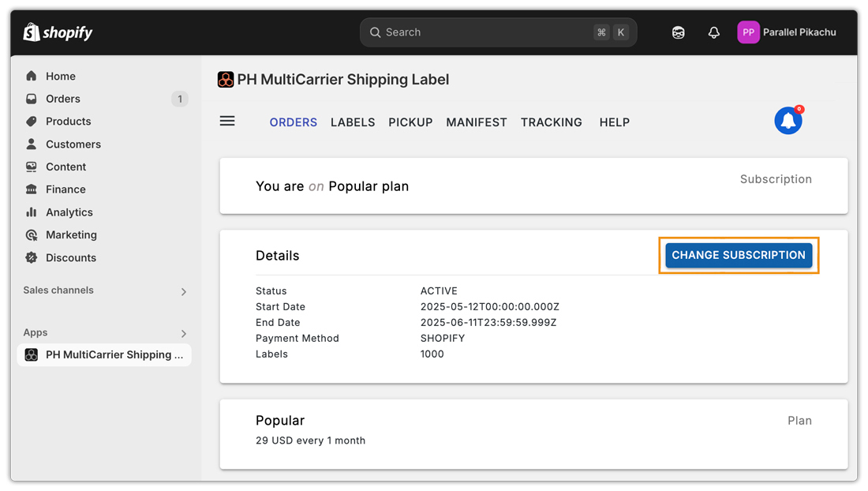
Task: Click the Content icon in sidebar
Action: 32,167
